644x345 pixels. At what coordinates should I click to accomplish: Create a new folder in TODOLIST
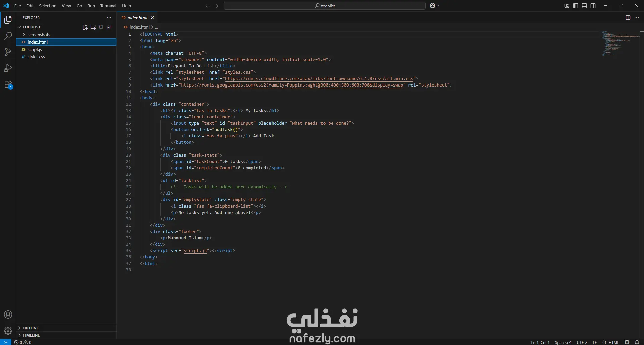point(93,27)
